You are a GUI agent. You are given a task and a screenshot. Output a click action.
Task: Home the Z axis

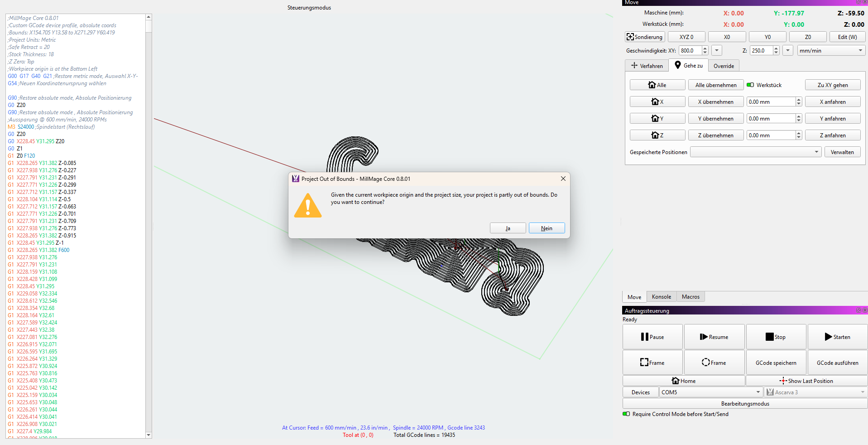click(657, 135)
